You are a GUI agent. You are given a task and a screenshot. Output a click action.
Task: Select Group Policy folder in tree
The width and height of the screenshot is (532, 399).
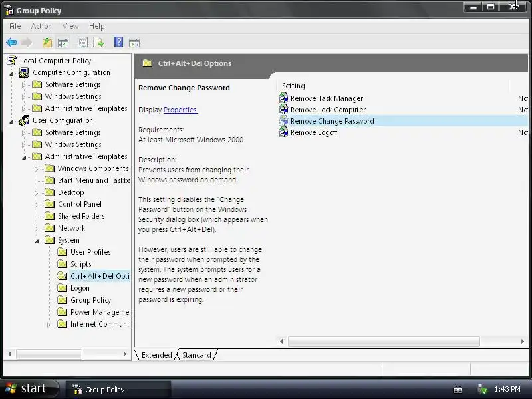click(x=90, y=300)
